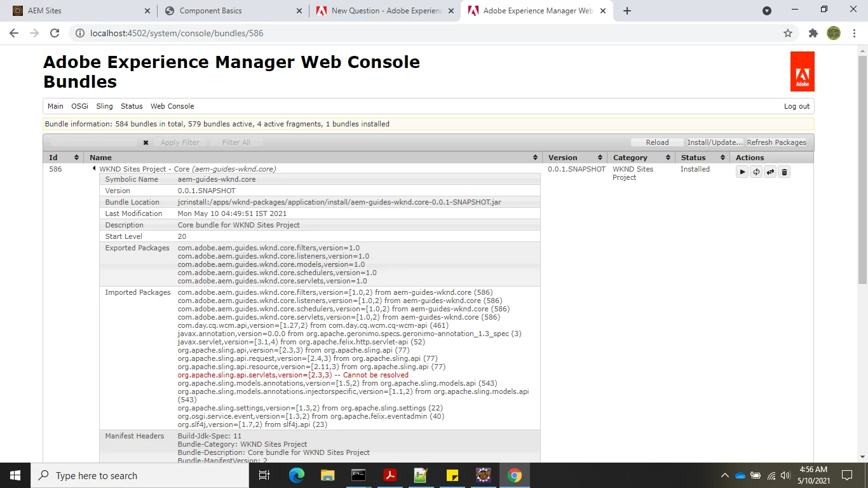This screenshot has height=488, width=868.
Task: Open Chrome extensions menu
Action: 813,33
